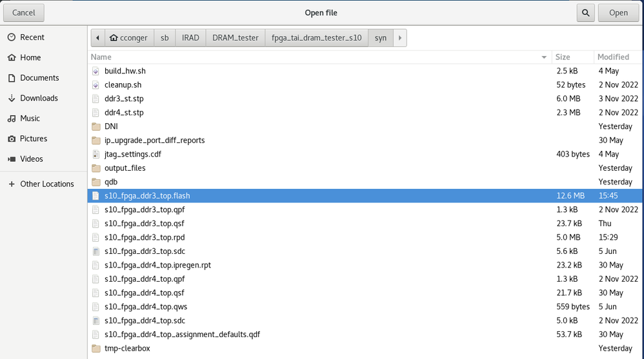Click the folder icon of tmp-clearbox

coord(96,348)
